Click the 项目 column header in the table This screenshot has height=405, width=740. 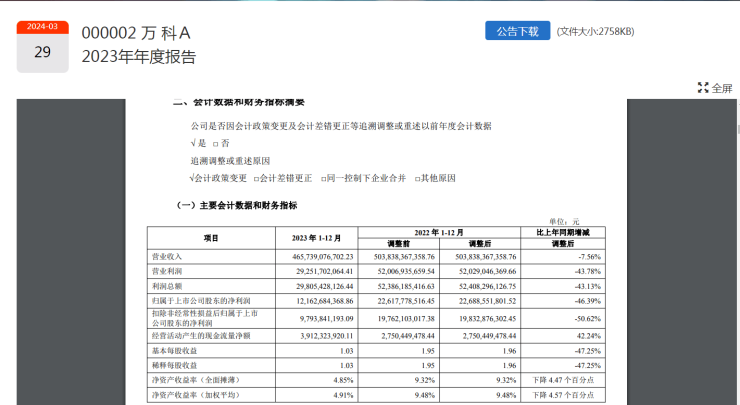pyautogui.click(x=211, y=238)
